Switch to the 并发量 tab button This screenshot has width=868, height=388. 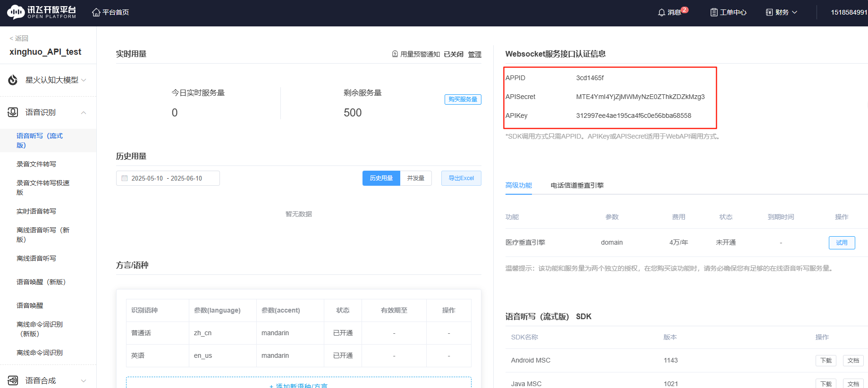point(416,178)
